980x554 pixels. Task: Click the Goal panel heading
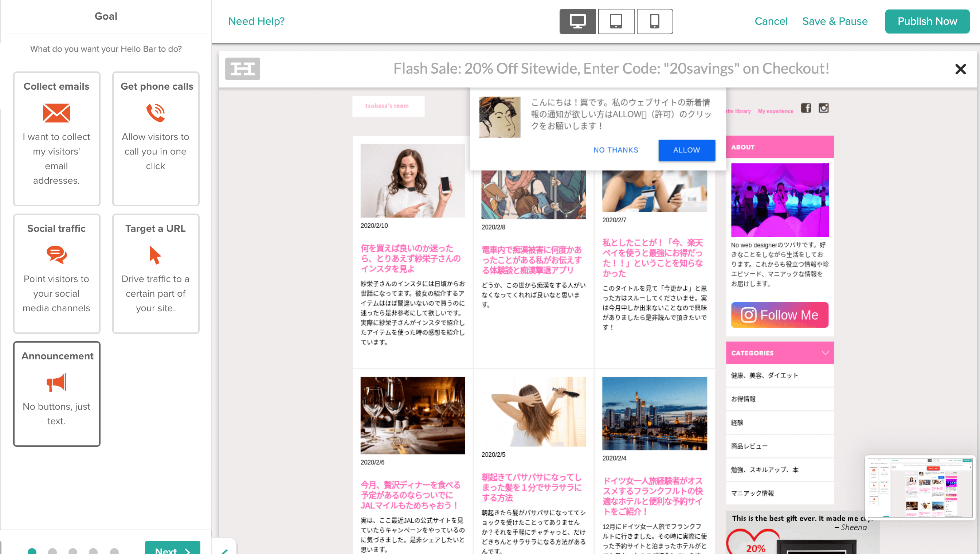(x=106, y=16)
